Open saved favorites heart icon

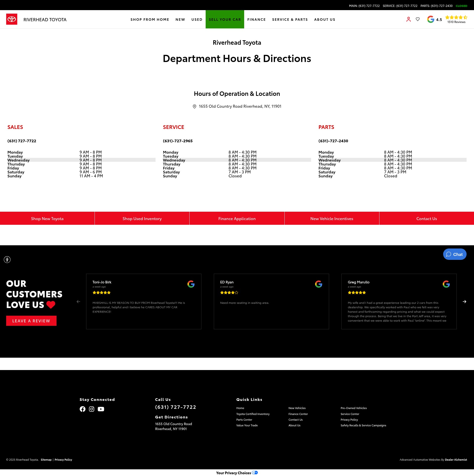[418, 19]
